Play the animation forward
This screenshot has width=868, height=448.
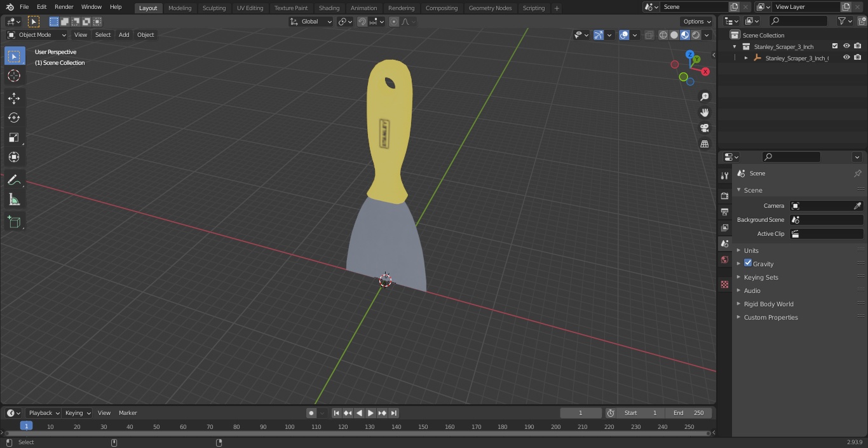[371, 413]
